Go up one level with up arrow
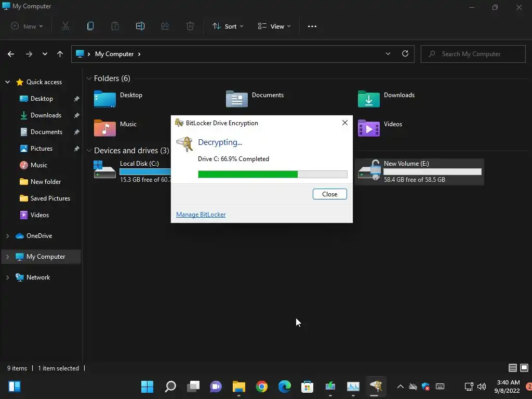532x399 pixels. point(60,54)
